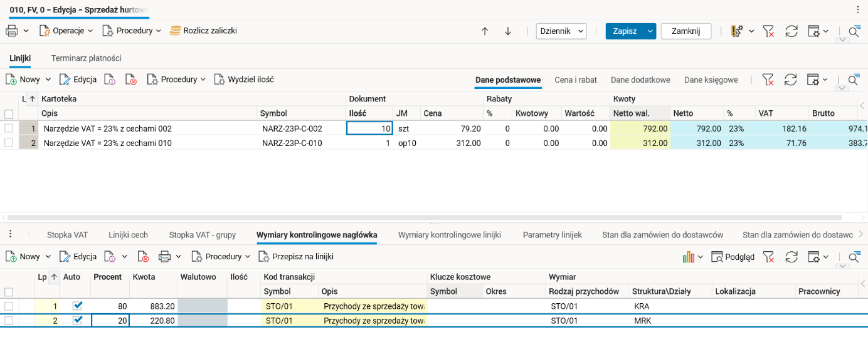Click the Ilość field showing 10
The height and width of the screenshot is (357, 868).
pos(369,128)
